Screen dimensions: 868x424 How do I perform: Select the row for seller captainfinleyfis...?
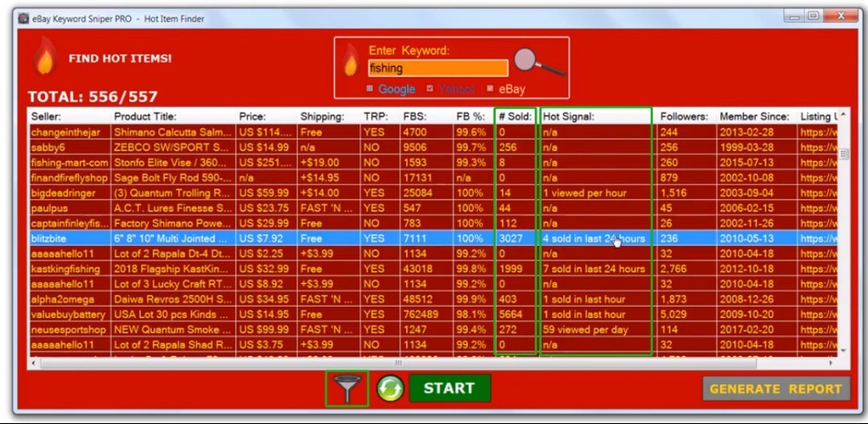point(433,223)
